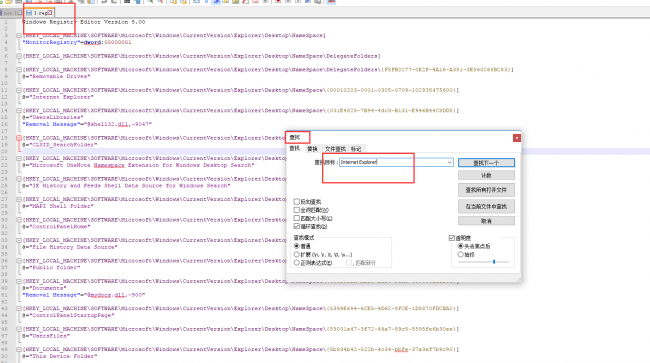The image size is (650, 363).
Task: Click the @="File History Data Source" text
Action: point(70,247)
